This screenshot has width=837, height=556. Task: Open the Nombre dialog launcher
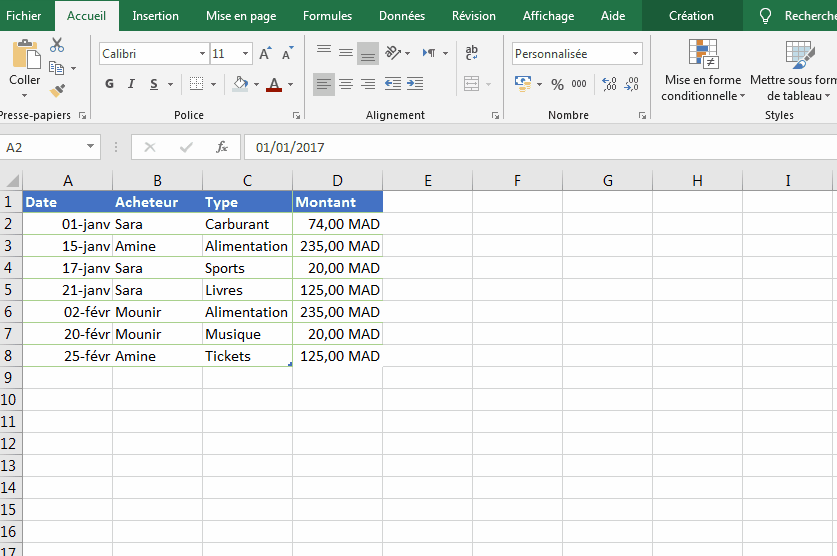pos(642,115)
